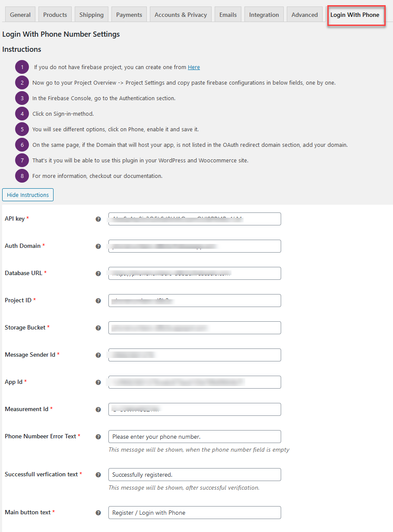
Task: Click the Storage Bucket help icon
Action: (98, 328)
